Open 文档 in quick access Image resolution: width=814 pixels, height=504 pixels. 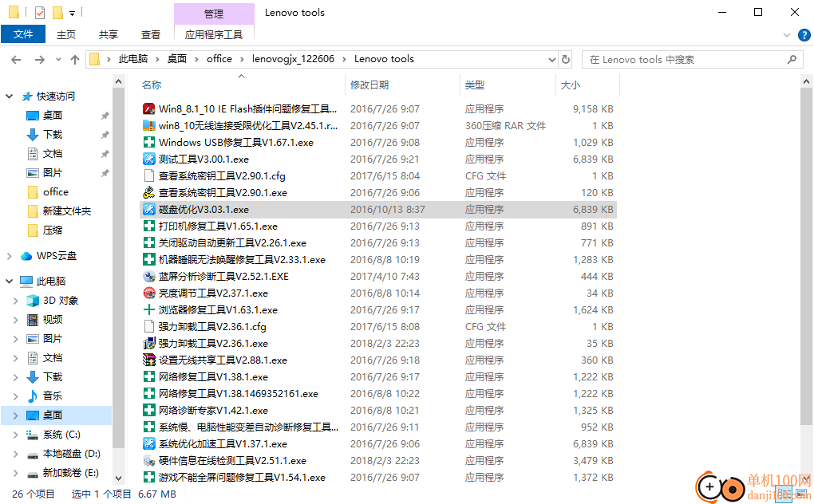click(53, 153)
